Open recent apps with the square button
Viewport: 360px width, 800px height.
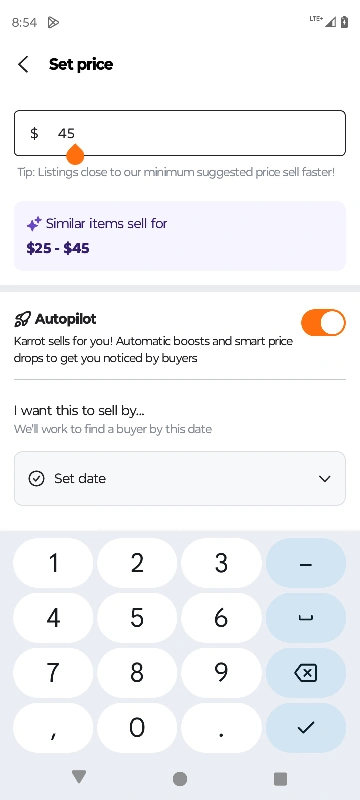pyautogui.click(x=280, y=779)
